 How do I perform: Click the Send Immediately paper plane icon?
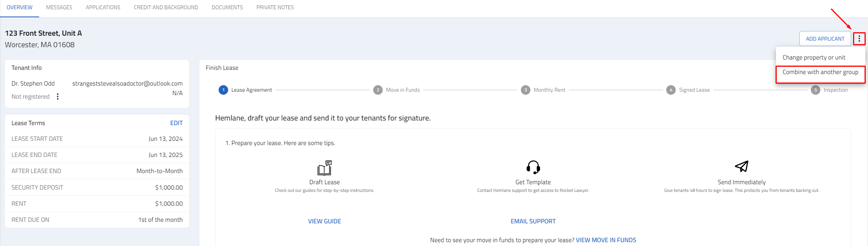pyautogui.click(x=741, y=166)
